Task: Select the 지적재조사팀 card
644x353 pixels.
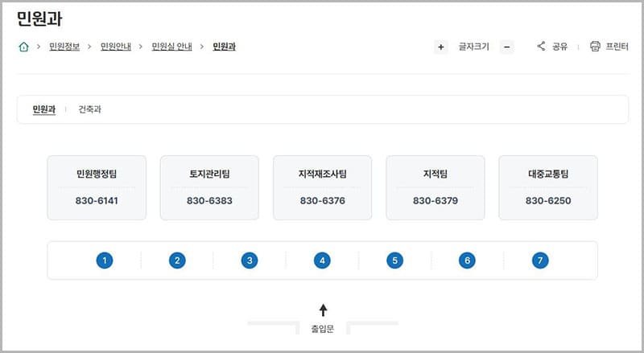Action: click(x=322, y=187)
